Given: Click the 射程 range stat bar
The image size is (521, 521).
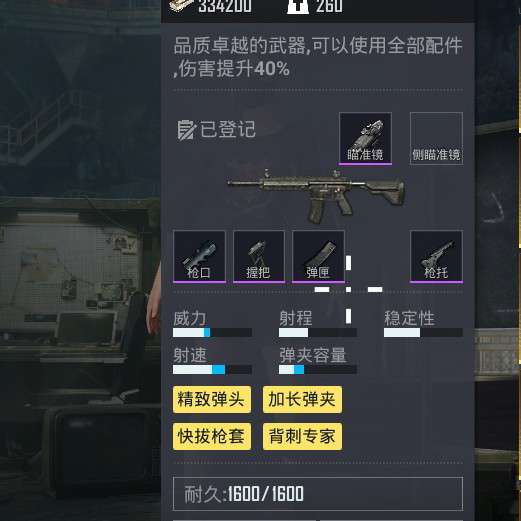Looking at the screenshot, I should click(x=318, y=332).
